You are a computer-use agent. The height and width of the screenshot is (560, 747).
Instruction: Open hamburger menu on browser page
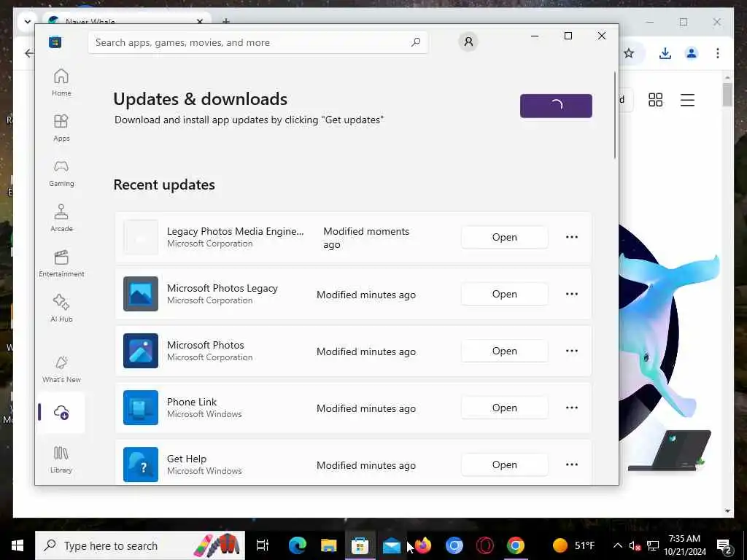[x=687, y=99]
